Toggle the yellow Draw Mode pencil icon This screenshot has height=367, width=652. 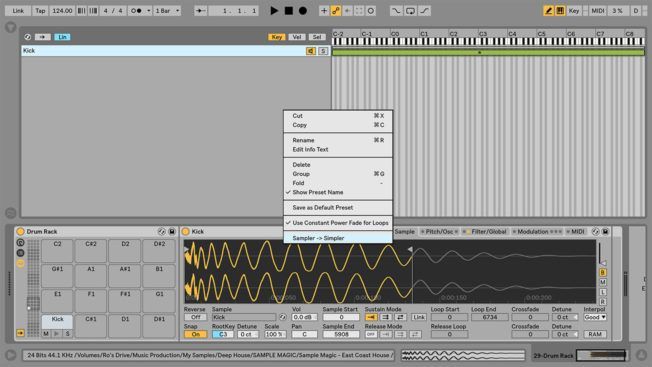(548, 11)
